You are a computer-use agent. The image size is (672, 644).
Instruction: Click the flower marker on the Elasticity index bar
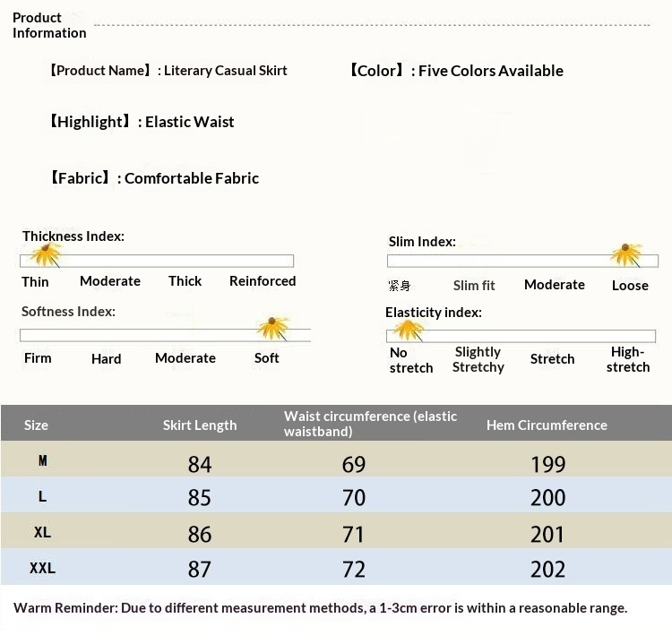point(409,331)
